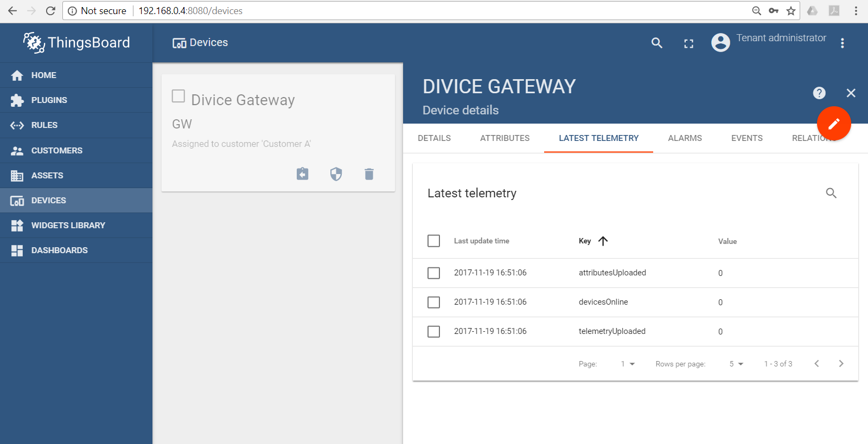Bookmark this page with the star
868x444 pixels.
[791, 11]
